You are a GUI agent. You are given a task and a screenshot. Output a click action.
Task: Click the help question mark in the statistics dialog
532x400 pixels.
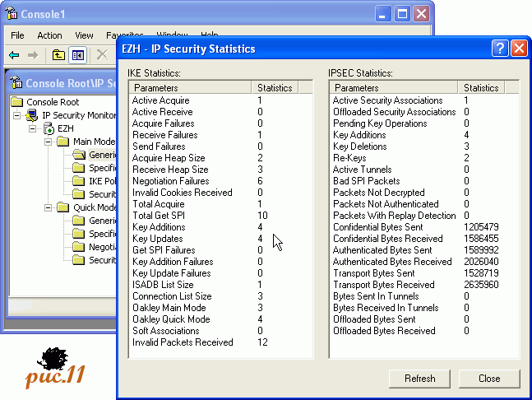tap(500, 49)
